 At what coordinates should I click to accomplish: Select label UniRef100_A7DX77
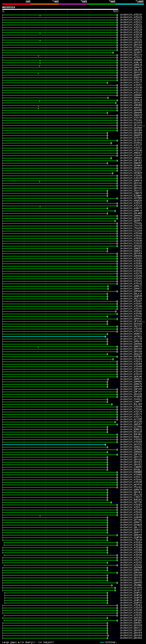(131, 82)
